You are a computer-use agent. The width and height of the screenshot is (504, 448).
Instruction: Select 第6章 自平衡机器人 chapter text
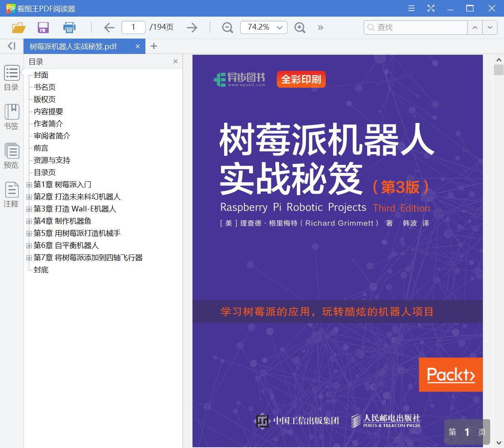click(x=66, y=246)
